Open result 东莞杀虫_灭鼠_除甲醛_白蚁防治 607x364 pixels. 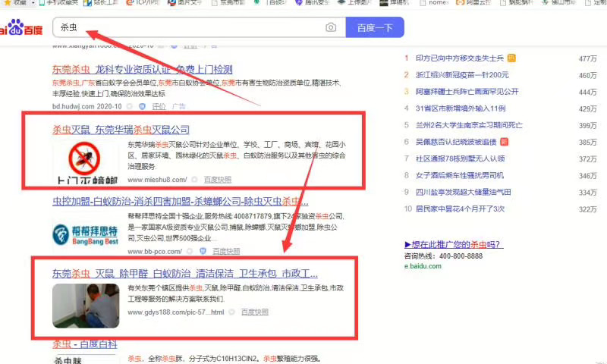[185, 274]
